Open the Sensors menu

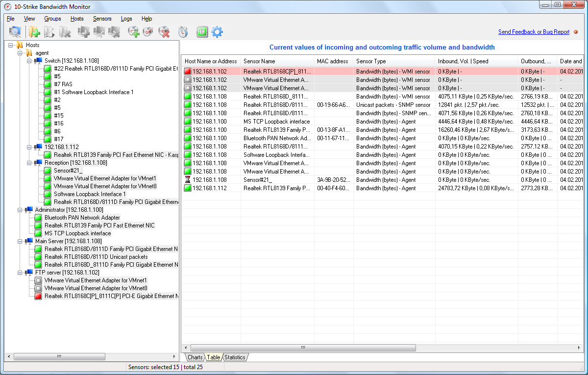point(102,19)
